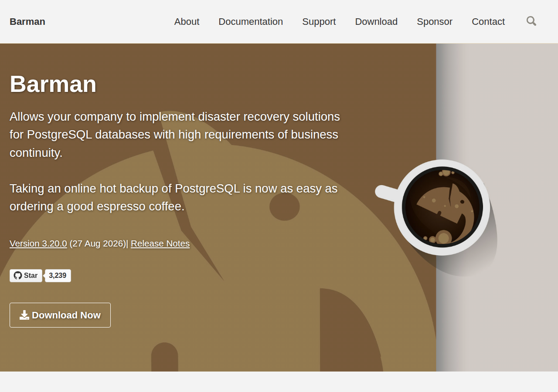
Task: Click the large Barman hero heading
Action: pyautogui.click(x=53, y=84)
